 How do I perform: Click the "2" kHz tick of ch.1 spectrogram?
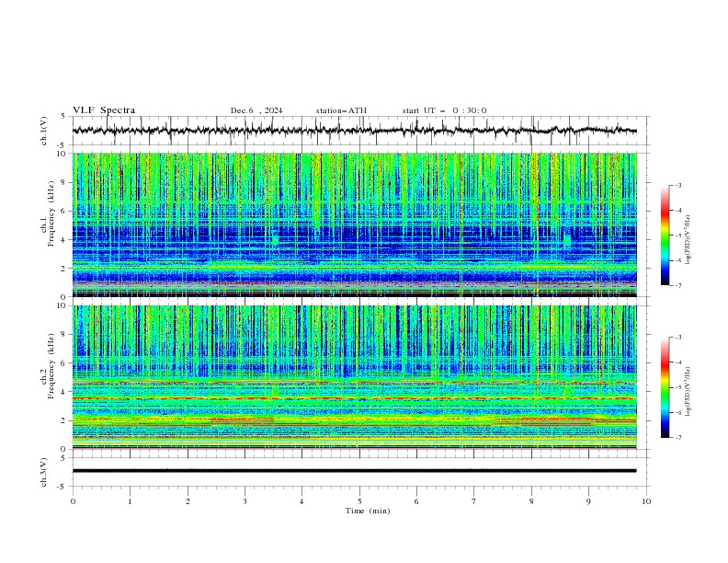click(x=65, y=268)
